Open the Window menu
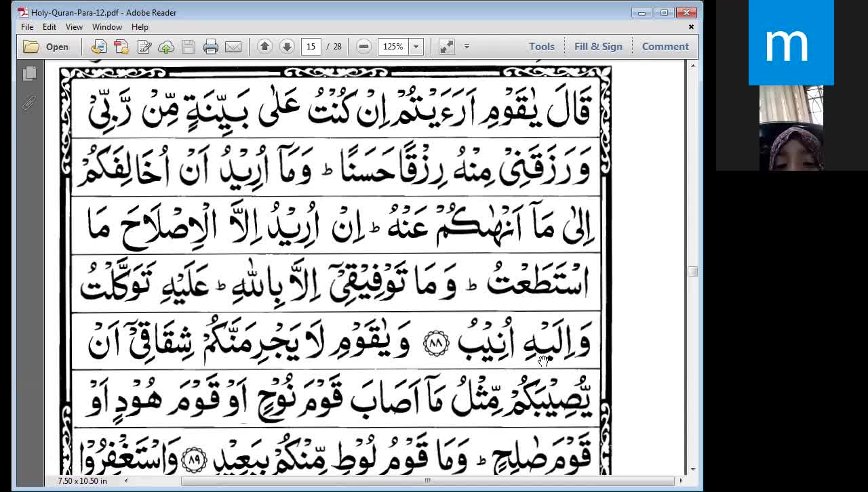The height and width of the screenshot is (492, 868). click(107, 27)
